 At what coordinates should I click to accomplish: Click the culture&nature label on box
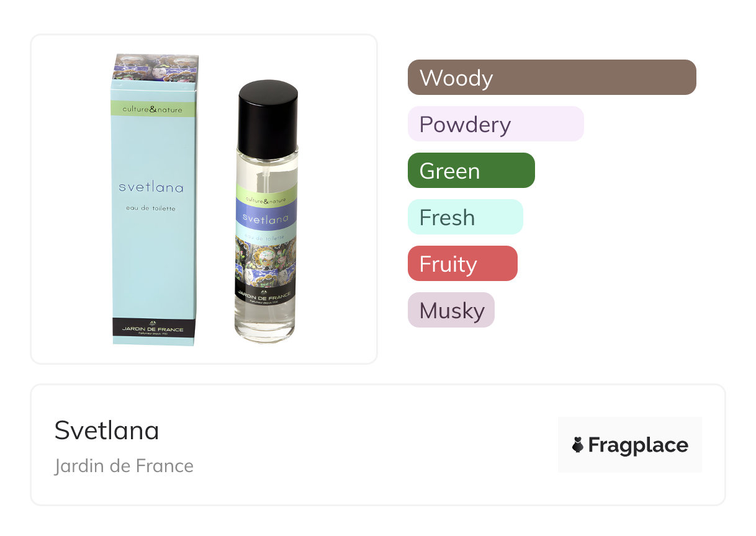coord(153,109)
